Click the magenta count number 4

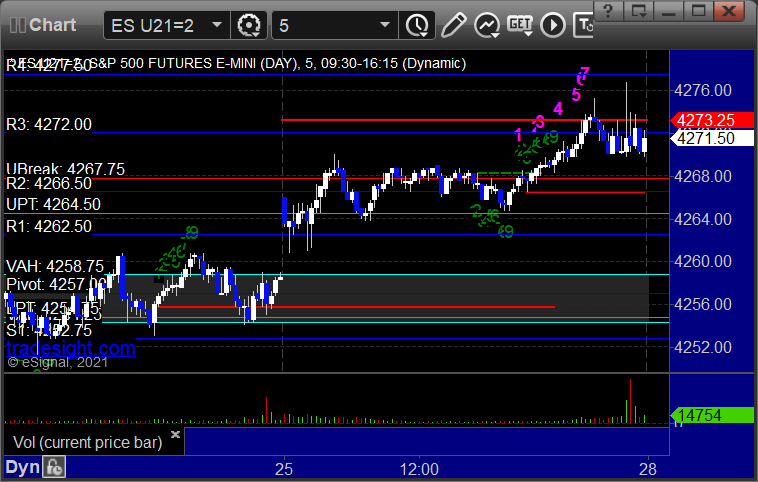(558, 109)
